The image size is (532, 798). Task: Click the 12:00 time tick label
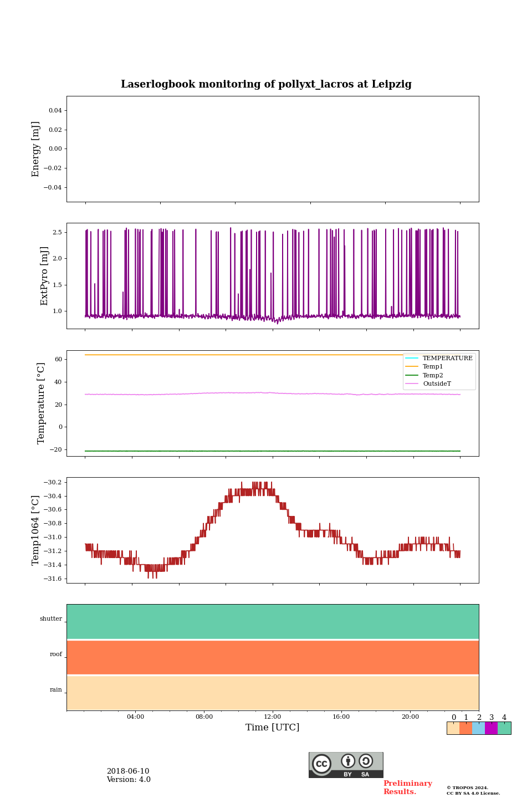(x=273, y=717)
